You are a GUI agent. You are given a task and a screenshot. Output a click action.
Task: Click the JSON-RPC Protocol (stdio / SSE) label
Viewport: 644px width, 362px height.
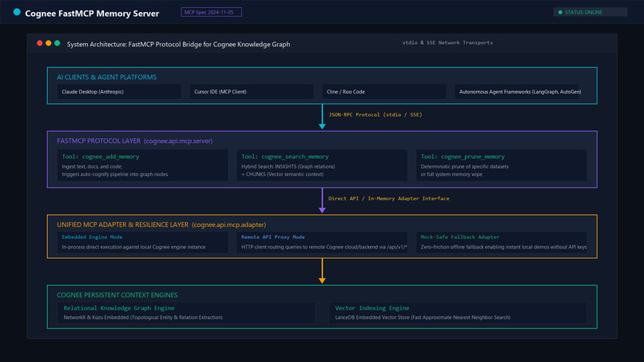tap(376, 114)
